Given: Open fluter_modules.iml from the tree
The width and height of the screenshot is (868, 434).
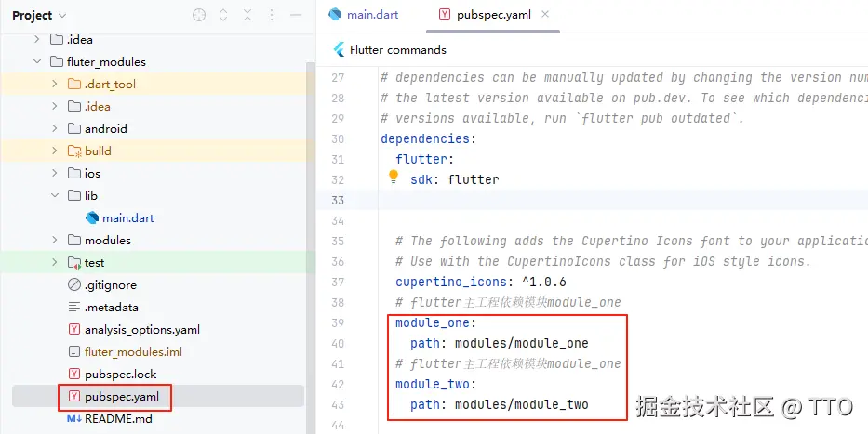Looking at the screenshot, I should click(133, 351).
